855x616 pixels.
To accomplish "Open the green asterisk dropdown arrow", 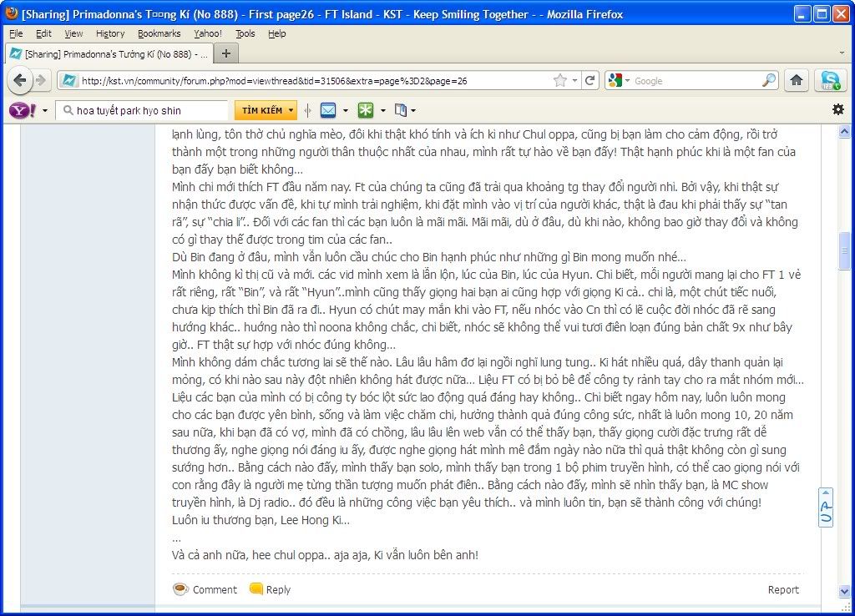I will tap(382, 111).
